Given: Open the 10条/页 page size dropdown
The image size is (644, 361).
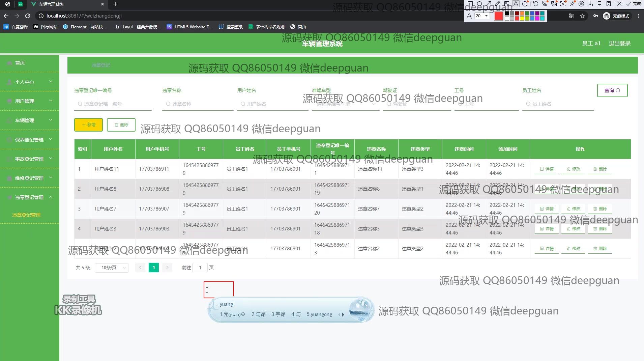Looking at the screenshot, I should [112, 268].
